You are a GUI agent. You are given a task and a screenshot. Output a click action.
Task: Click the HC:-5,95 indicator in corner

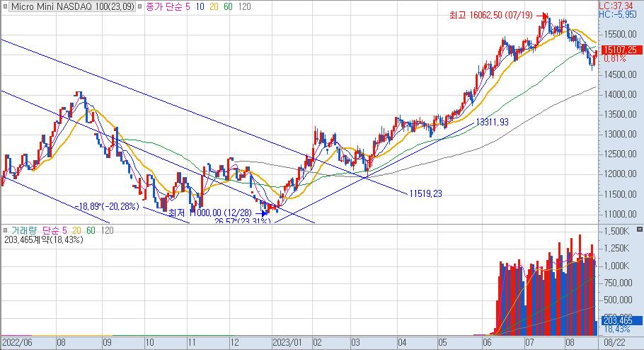(617, 14)
